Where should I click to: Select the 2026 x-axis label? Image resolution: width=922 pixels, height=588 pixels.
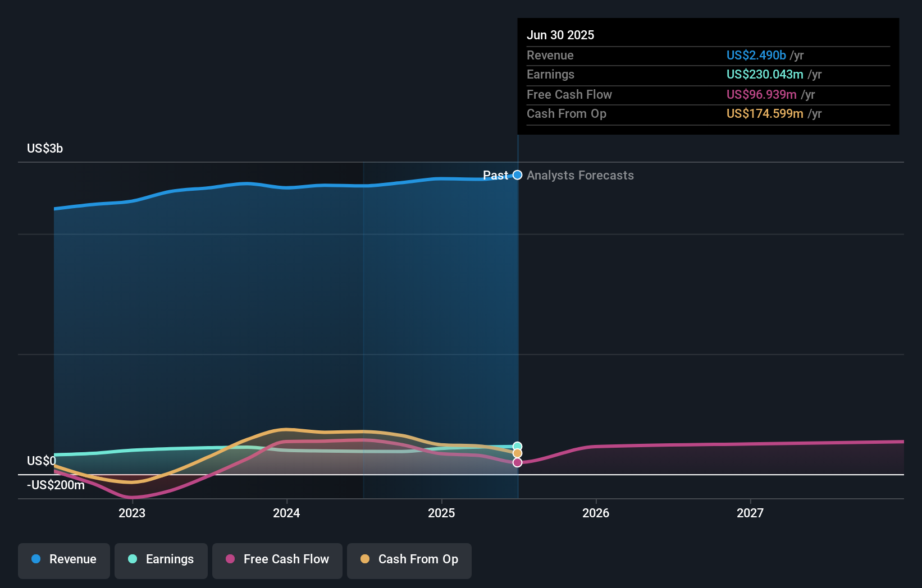(596, 513)
